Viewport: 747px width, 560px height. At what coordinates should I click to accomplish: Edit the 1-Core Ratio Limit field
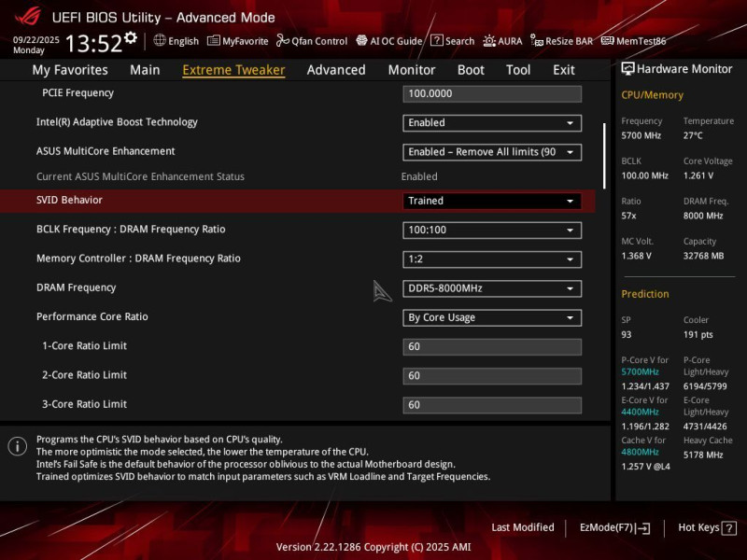click(492, 346)
